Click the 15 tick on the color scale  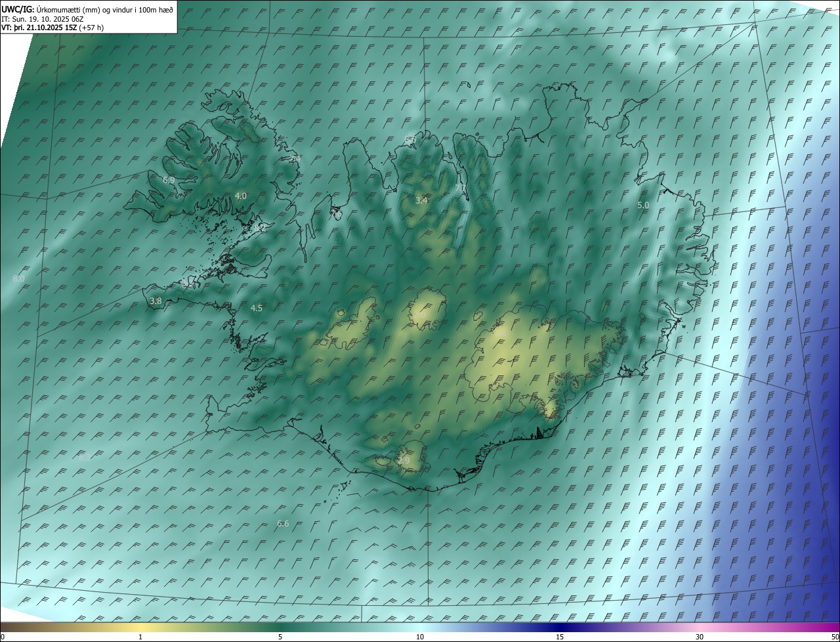coord(560,637)
